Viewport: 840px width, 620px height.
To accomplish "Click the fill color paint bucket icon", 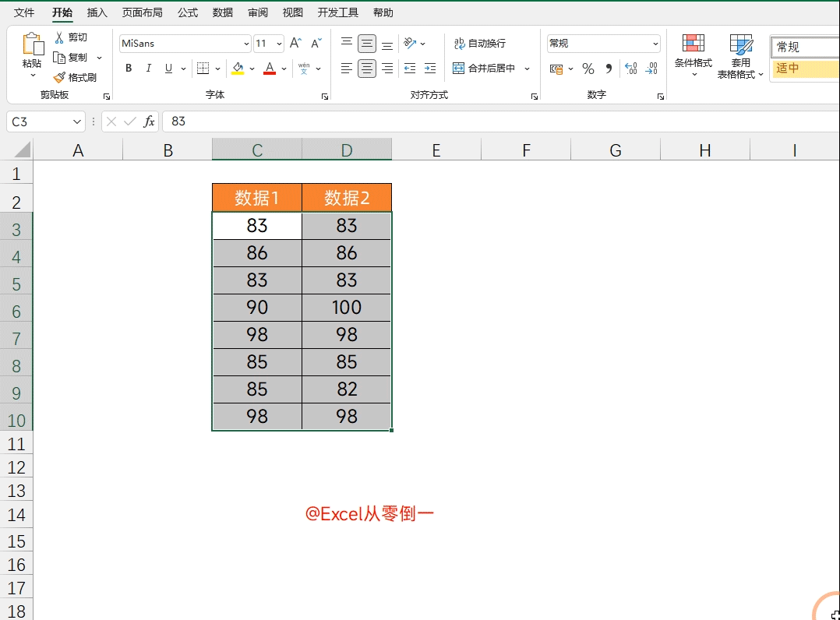I will point(238,68).
